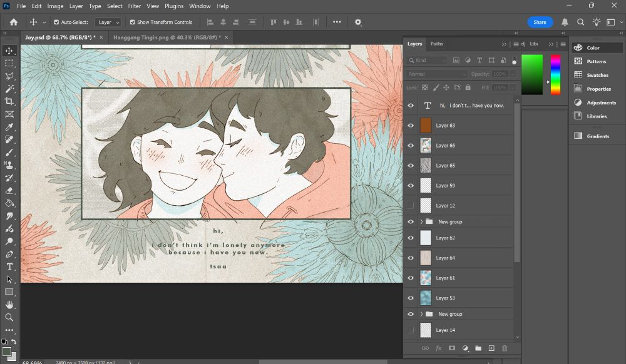Switch to Hanggang Tingin.png document tab
This screenshot has width=626, height=364.
coord(167,38)
